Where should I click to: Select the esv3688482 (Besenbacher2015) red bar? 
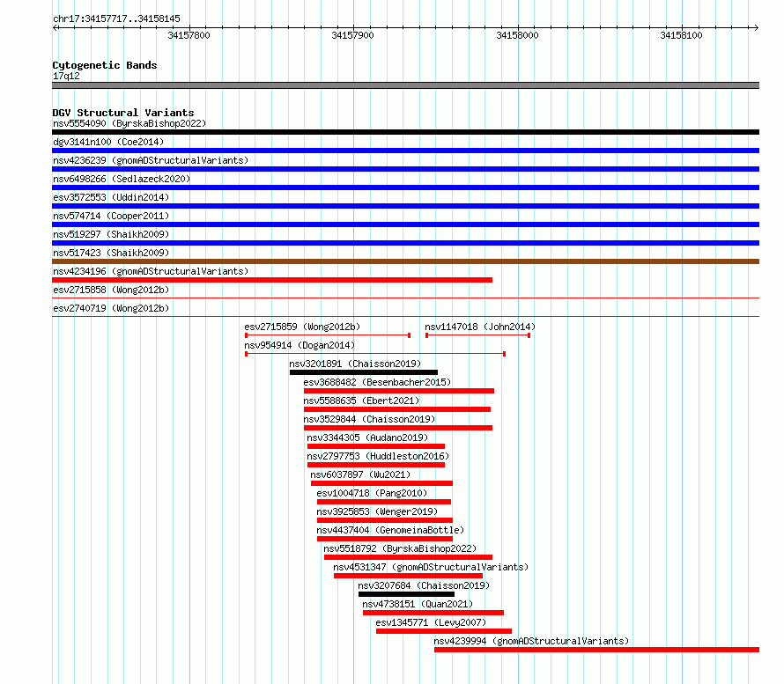point(398,391)
